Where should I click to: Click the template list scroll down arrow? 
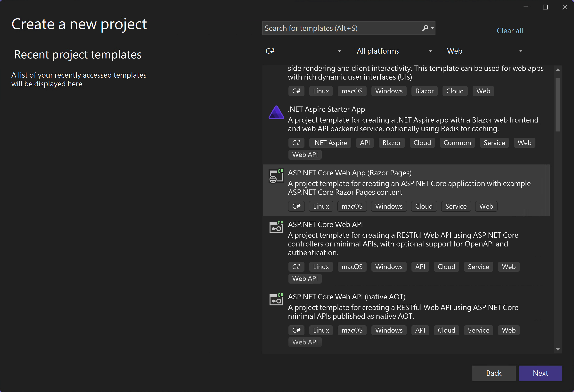point(558,349)
